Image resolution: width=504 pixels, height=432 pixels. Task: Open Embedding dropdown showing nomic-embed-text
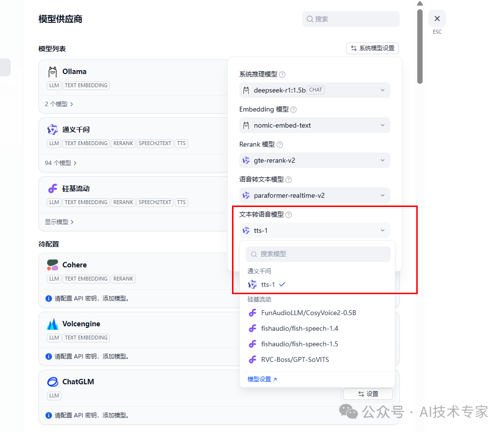(x=315, y=125)
